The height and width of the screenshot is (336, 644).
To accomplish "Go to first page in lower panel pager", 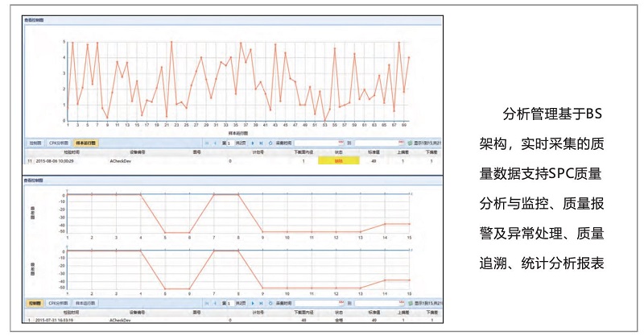I will pos(207,303).
